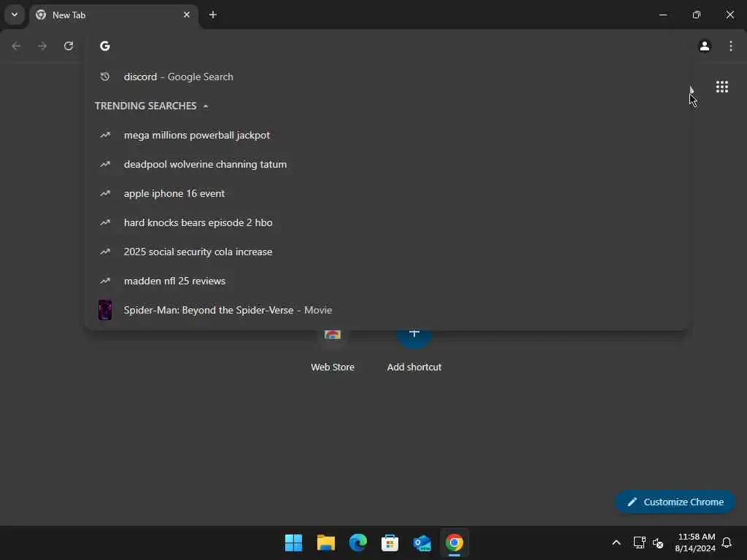Reload the current page

[69, 46]
